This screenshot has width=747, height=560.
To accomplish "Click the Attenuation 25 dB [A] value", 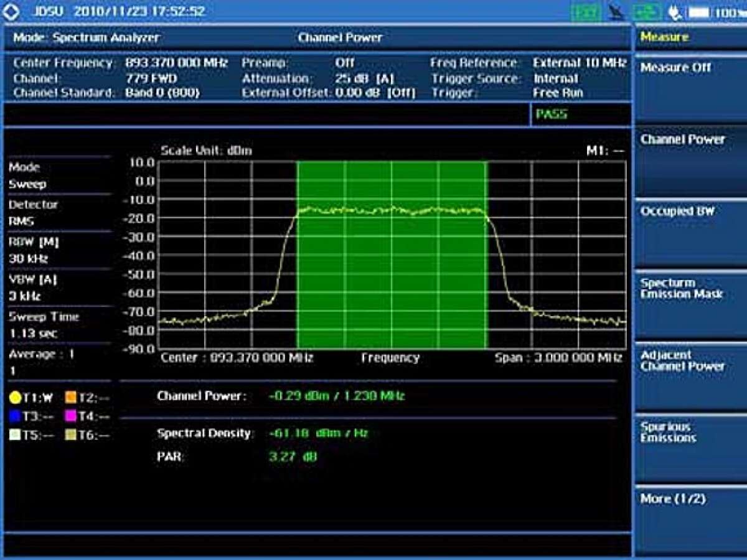I will click(x=365, y=78).
